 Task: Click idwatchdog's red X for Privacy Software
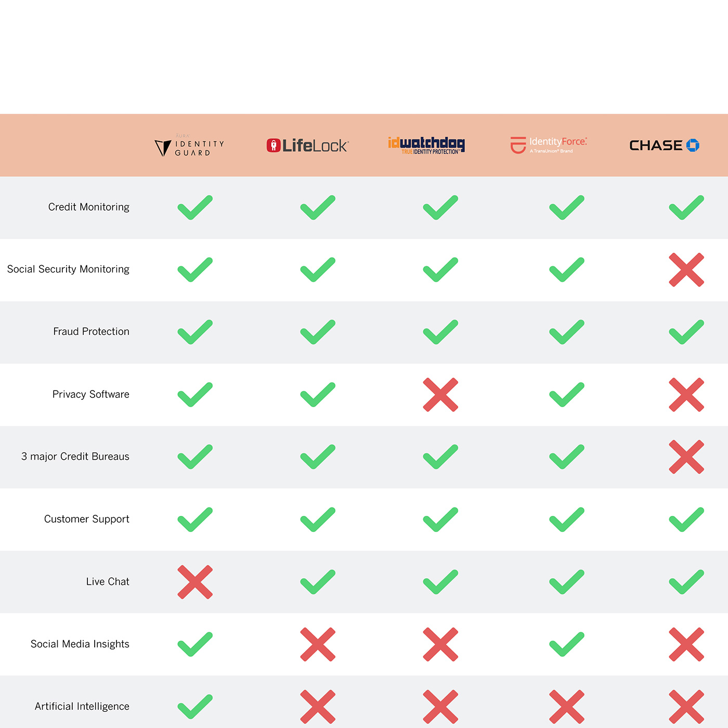(440, 395)
